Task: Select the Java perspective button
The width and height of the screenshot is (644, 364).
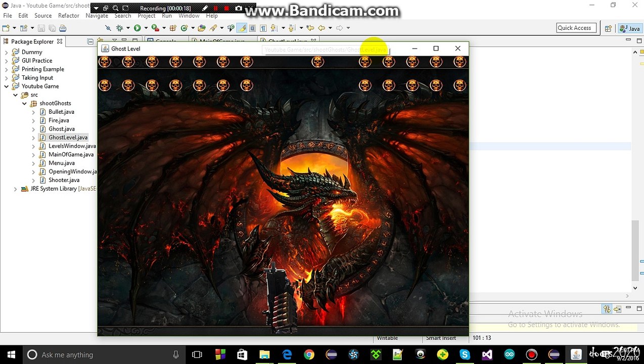Action: point(629,28)
